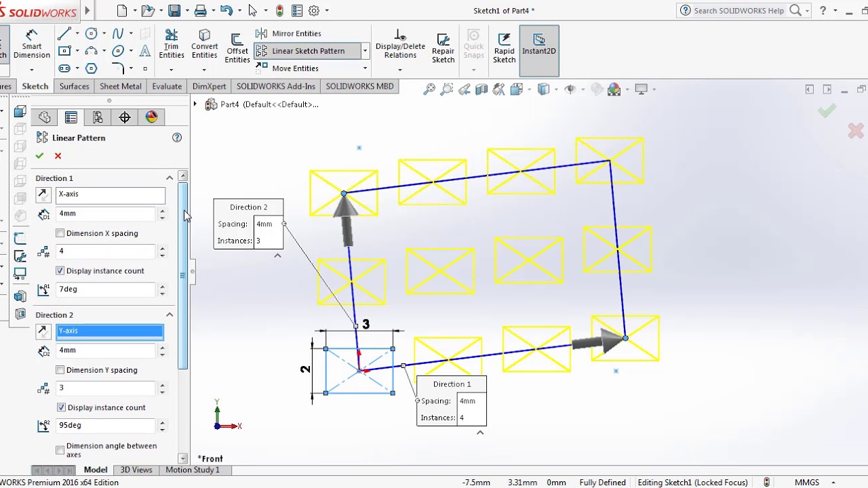The width and height of the screenshot is (868, 488).
Task: Click the Direction 1 spacing 4mm field
Action: (106, 213)
